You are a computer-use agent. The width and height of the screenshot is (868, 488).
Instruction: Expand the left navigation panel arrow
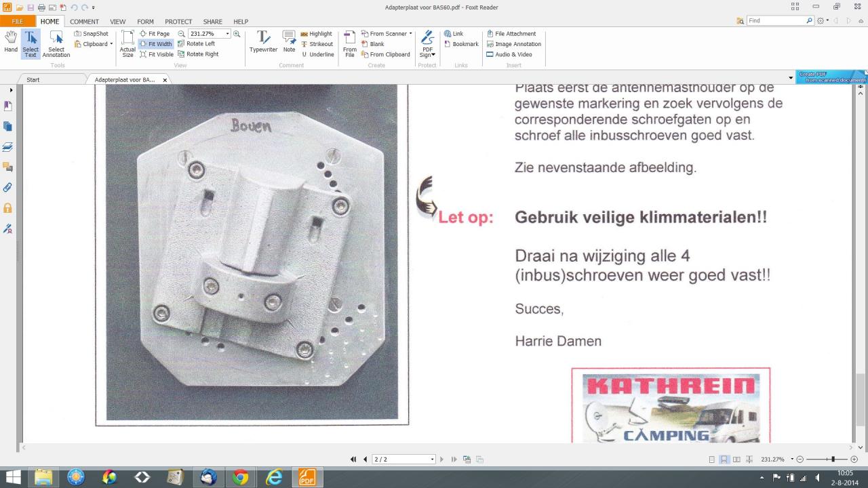pos(11,90)
